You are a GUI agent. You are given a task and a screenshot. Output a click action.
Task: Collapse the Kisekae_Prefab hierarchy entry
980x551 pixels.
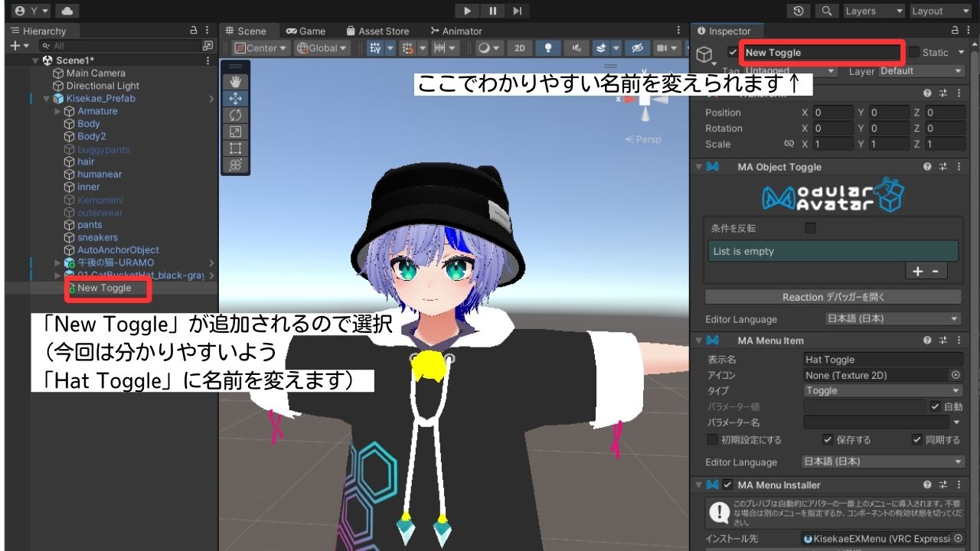(x=45, y=98)
